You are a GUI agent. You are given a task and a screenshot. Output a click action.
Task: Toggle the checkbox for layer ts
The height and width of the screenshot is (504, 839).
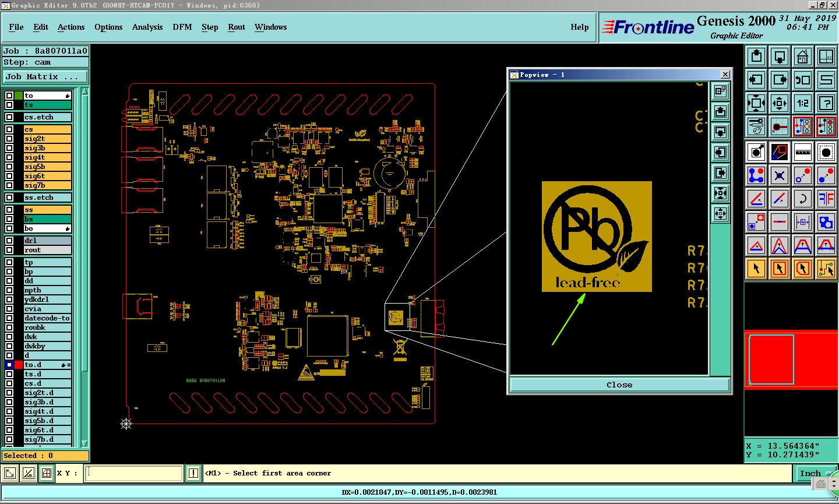[x=9, y=105]
